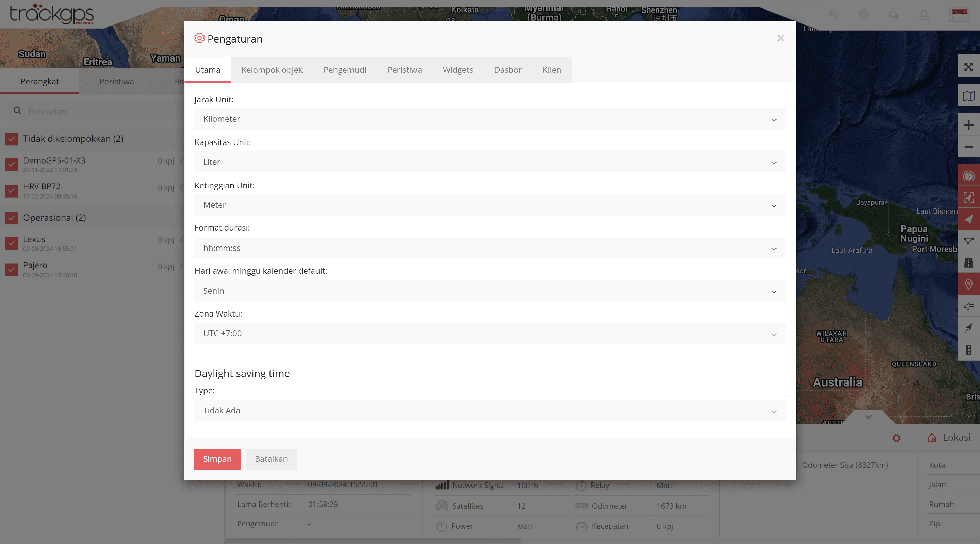Click the Pengaturan gear icon in dialog title

[x=199, y=38]
